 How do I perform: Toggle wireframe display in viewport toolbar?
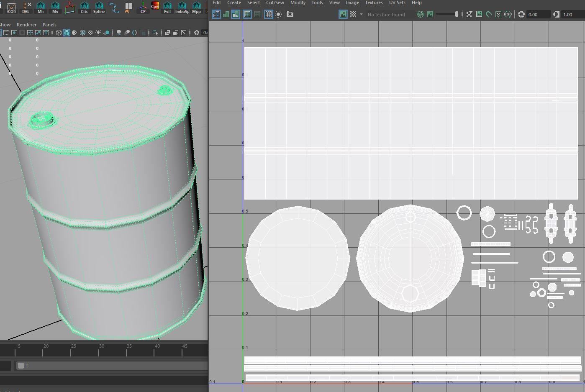59,33
